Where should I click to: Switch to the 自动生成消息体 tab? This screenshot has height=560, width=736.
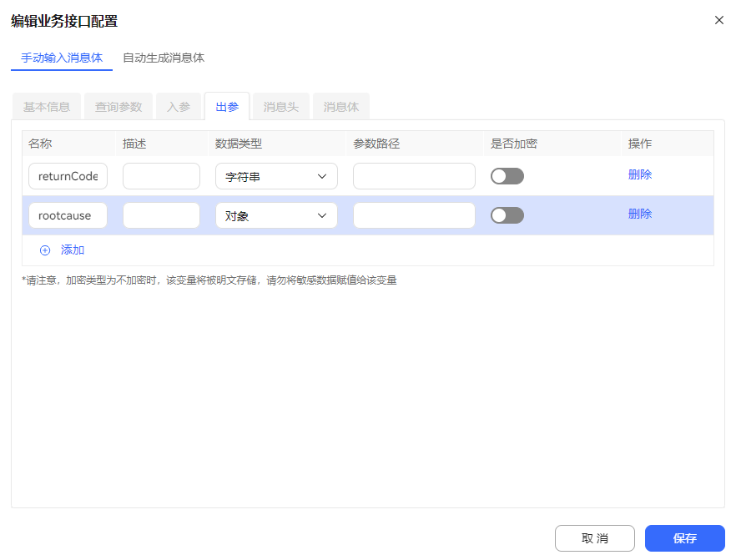point(164,58)
